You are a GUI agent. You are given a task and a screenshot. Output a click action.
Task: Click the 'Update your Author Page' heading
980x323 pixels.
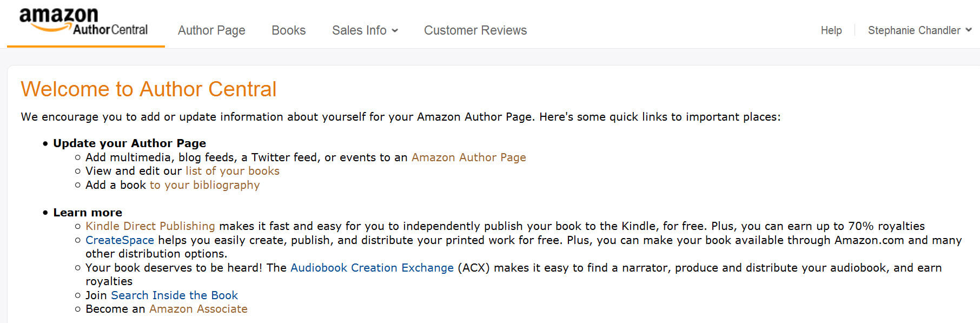(129, 143)
